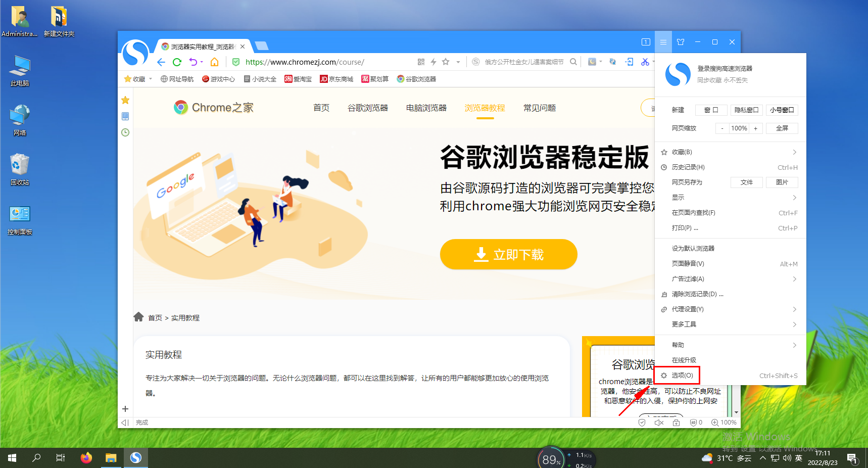Open File Explorer from the taskbar

coord(111,458)
